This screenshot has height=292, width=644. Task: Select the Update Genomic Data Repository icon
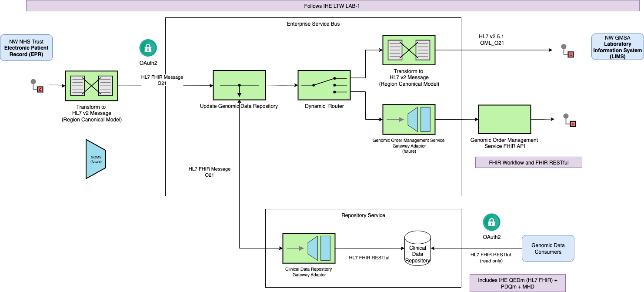pyautogui.click(x=239, y=85)
